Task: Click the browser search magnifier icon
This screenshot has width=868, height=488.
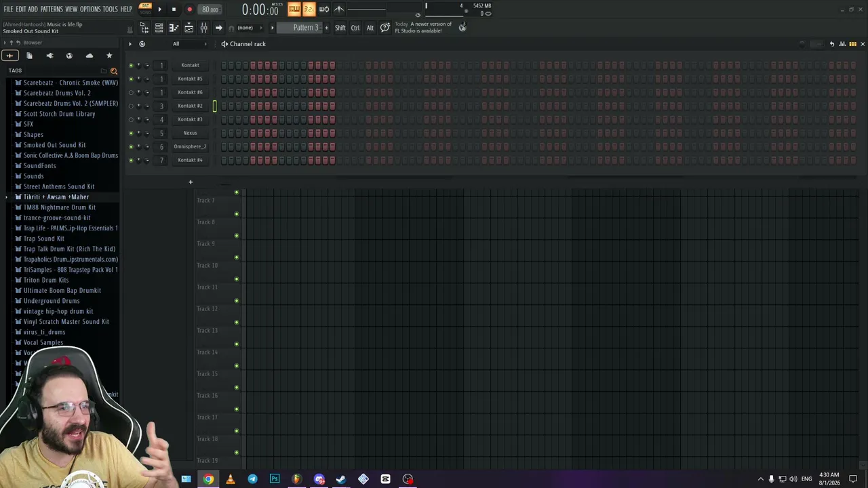Action: pos(113,70)
